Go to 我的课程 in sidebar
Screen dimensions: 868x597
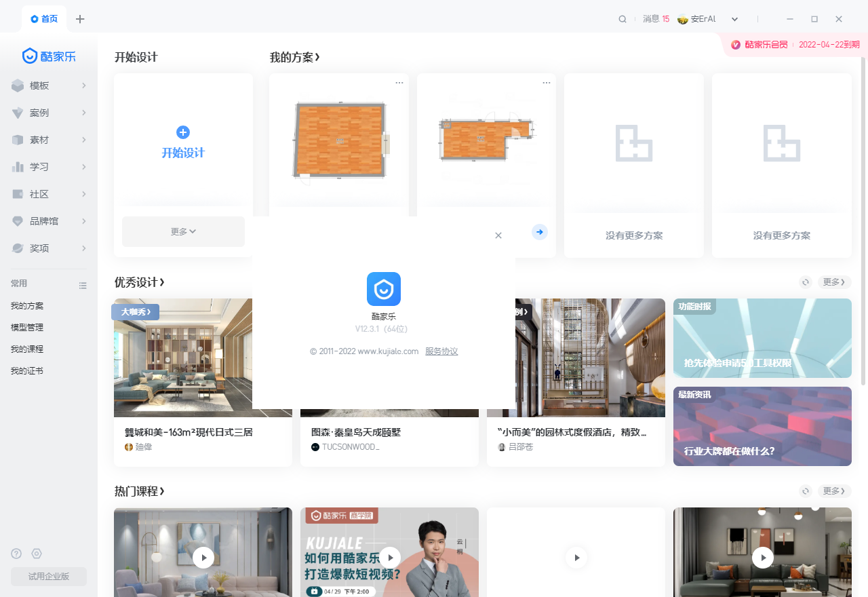click(x=27, y=349)
